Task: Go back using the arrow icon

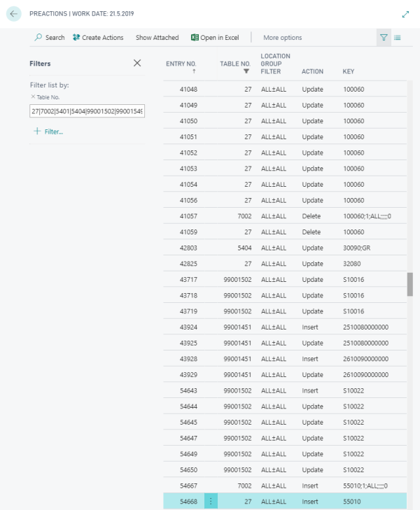Action: tap(14, 13)
